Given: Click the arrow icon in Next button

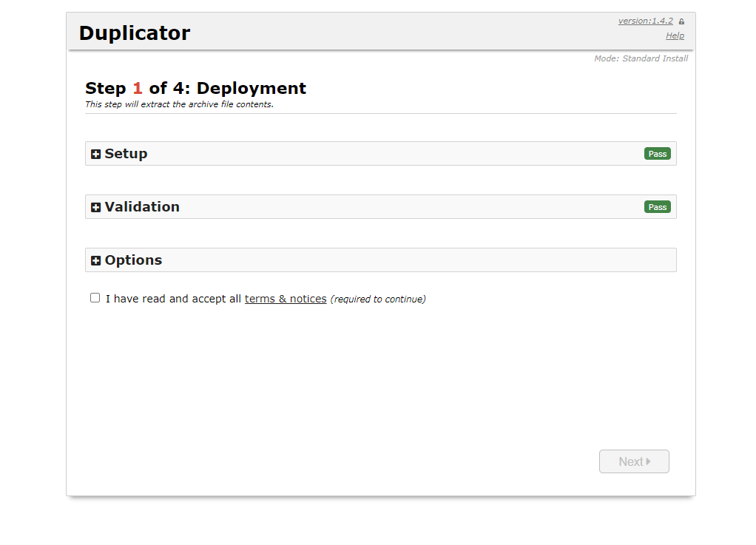Looking at the screenshot, I should click(649, 461).
